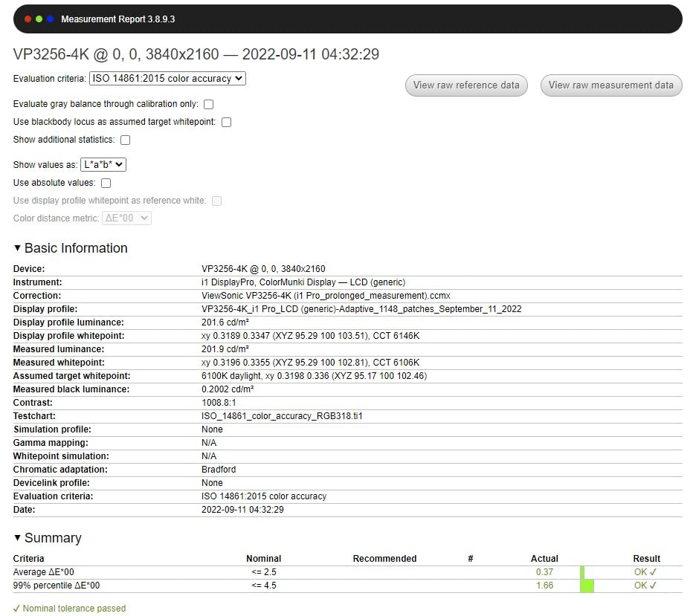Open the Evaluation criteria dropdown
This screenshot has width=693, height=616.
click(x=167, y=78)
